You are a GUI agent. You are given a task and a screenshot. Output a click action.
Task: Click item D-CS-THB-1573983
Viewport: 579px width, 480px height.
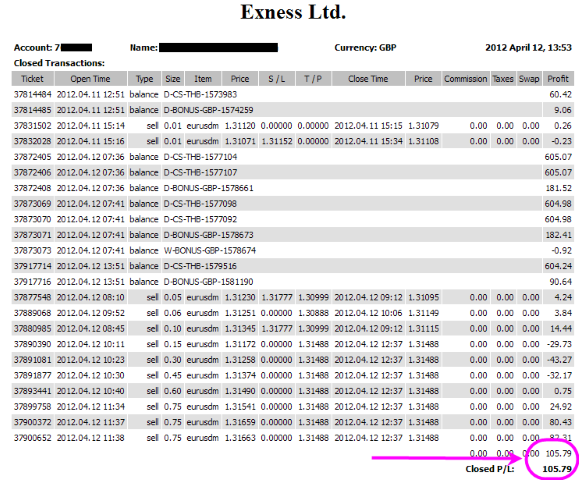[200, 95]
